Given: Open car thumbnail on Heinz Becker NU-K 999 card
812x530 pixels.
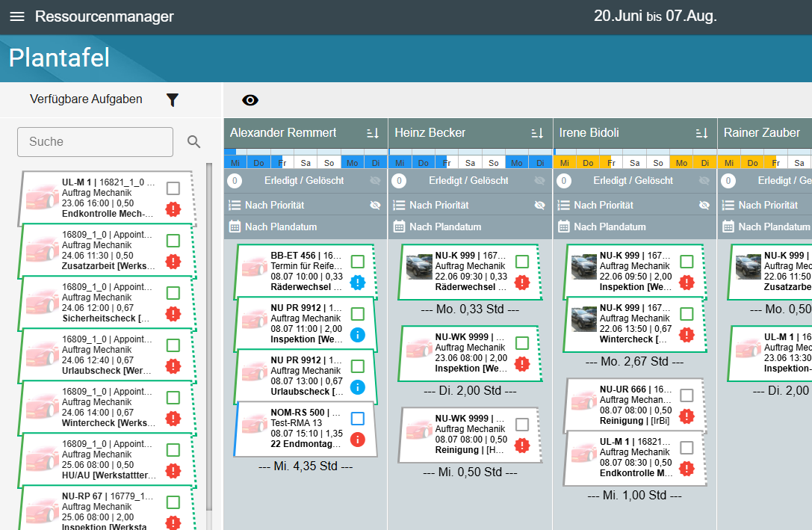Looking at the screenshot, I should [419, 267].
